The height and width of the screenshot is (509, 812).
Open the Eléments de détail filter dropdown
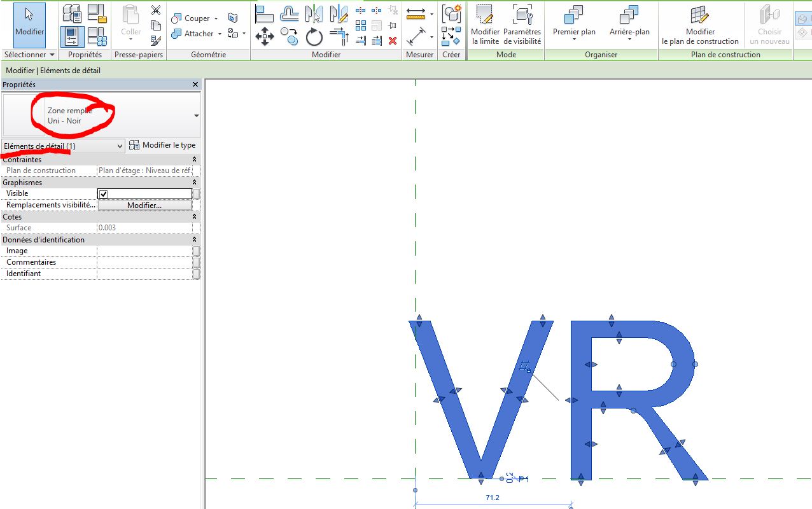[x=64, y=146]
